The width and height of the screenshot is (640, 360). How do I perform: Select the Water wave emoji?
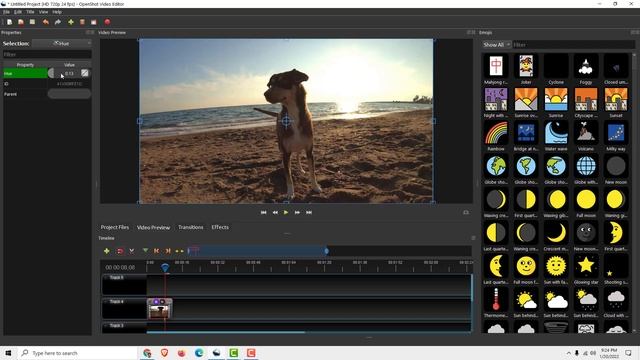click(556, 133)
